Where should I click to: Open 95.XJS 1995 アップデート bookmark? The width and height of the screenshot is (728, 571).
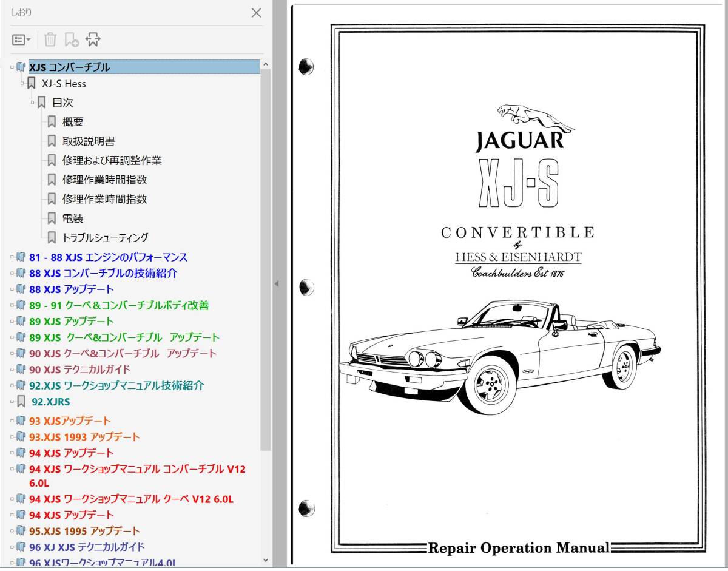pyautogui.click(x=84, y=531)
